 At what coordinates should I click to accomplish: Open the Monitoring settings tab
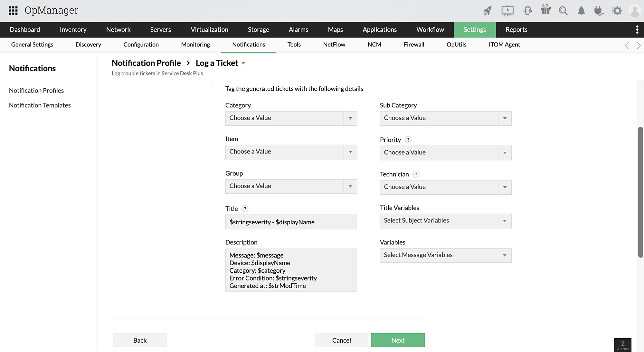pos(195,45)
